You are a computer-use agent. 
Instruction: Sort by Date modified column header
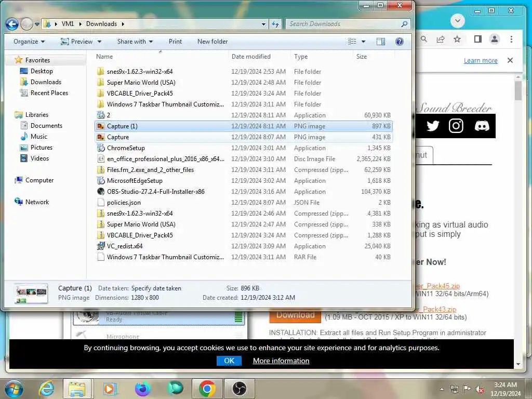(251, 57)
